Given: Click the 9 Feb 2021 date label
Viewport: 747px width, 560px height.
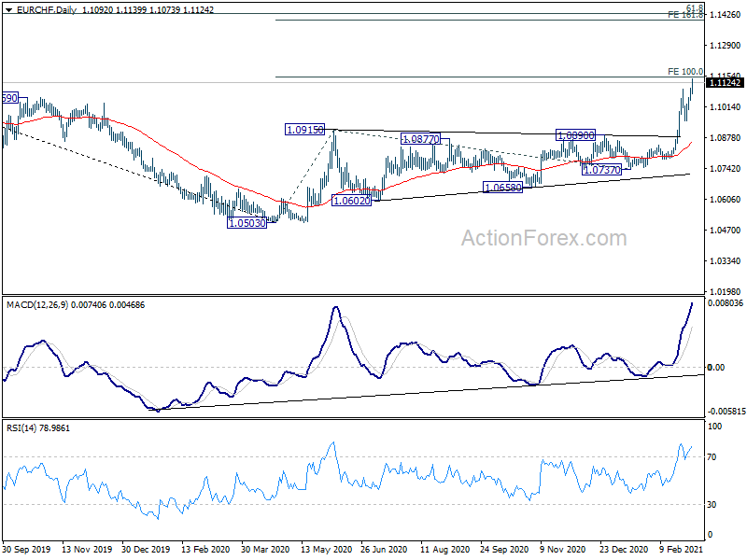Looking at the screenshot, I should pyautogui.click(x=682, y=549).
